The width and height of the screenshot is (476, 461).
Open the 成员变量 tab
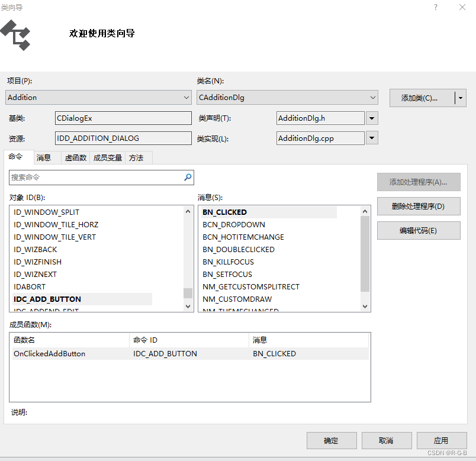[x=108, y=158]
